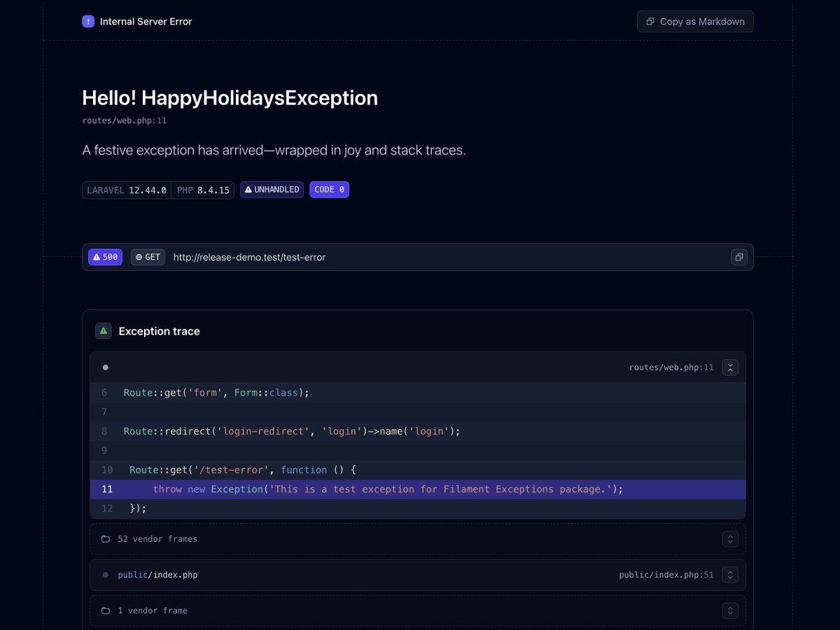840x630 pixels.
Task: Click highlighted code line 11
Action: [418, 489]
